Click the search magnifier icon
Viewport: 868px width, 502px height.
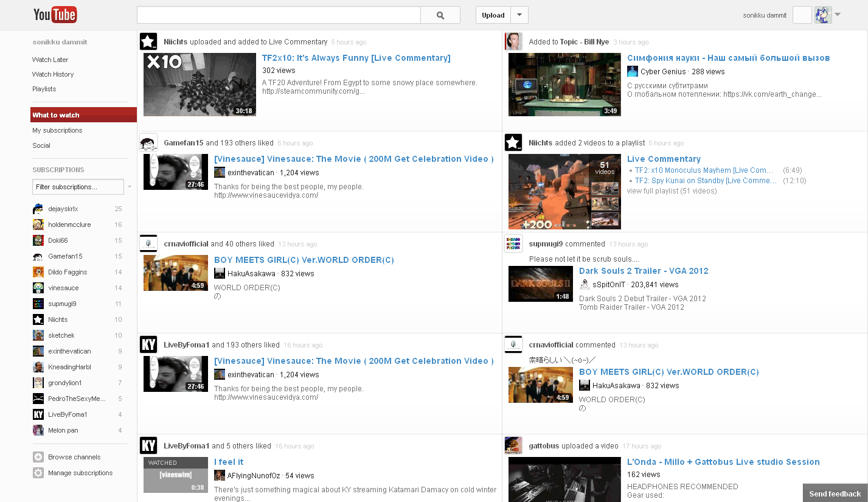click(x=440, y=15)
